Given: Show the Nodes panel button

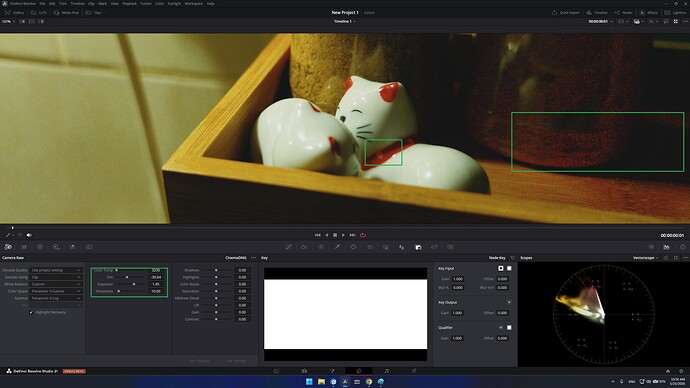Looking at the screenshot, I should 624,13.
